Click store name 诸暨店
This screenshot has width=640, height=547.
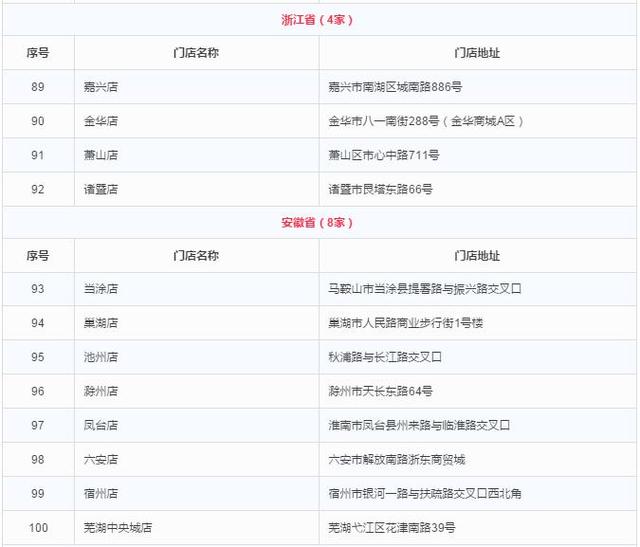point(101,189)
